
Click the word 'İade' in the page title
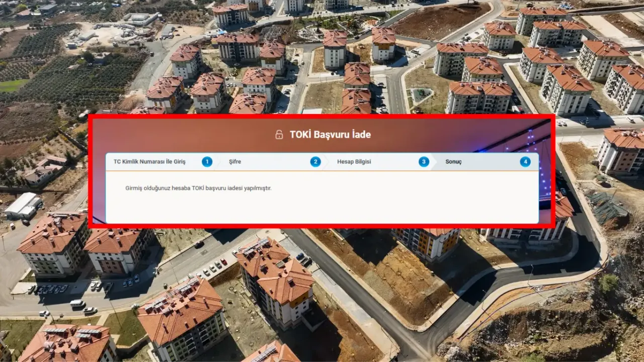pyautogui.click(x=361, y=135)
